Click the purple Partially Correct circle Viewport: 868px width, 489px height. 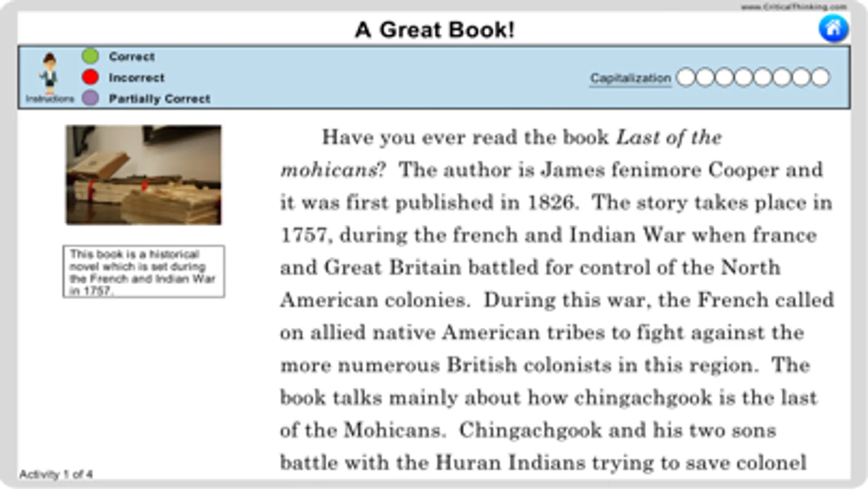(90, 98)
